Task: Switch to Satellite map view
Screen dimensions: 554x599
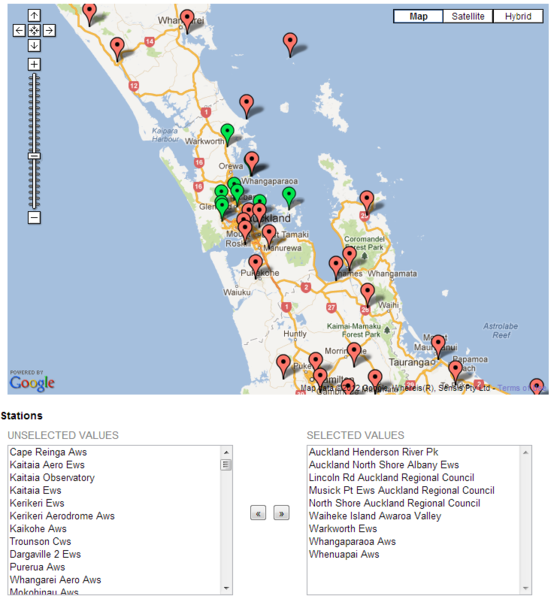Action: pos(468,16)
